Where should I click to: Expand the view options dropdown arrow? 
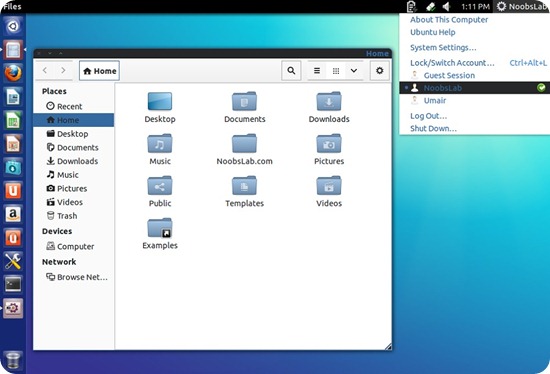354,71
